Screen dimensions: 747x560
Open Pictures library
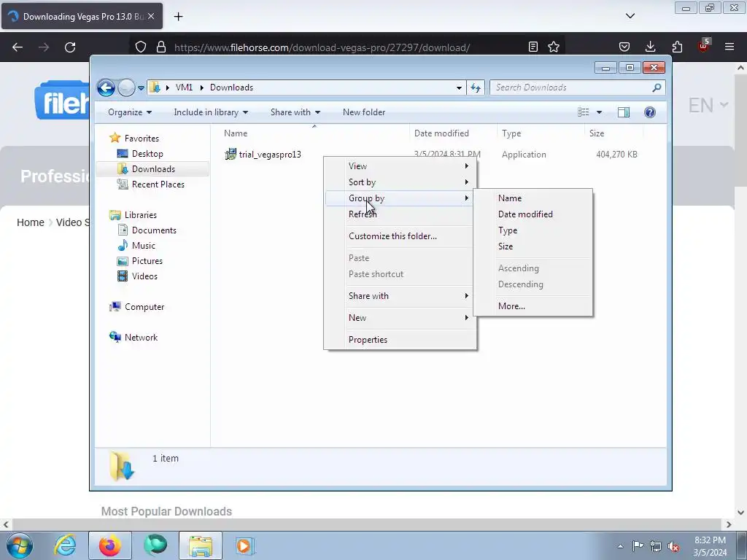(x=147, y=261)
